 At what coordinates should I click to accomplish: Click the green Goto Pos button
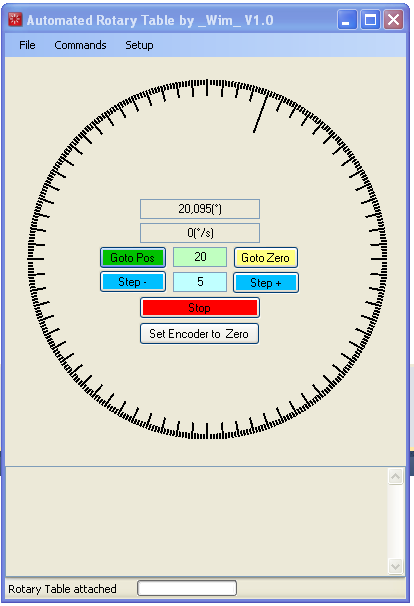coord(133,258)
